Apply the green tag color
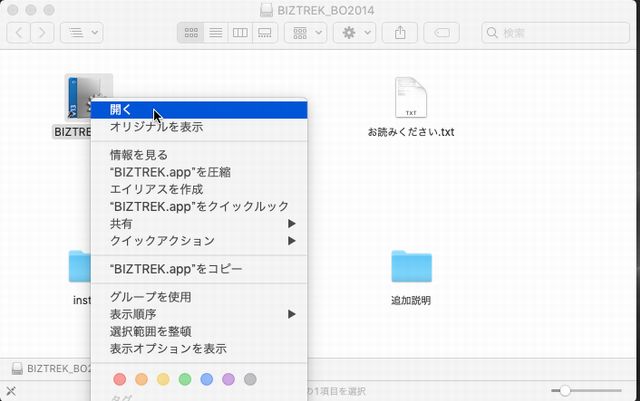 [x=185, y=379]
